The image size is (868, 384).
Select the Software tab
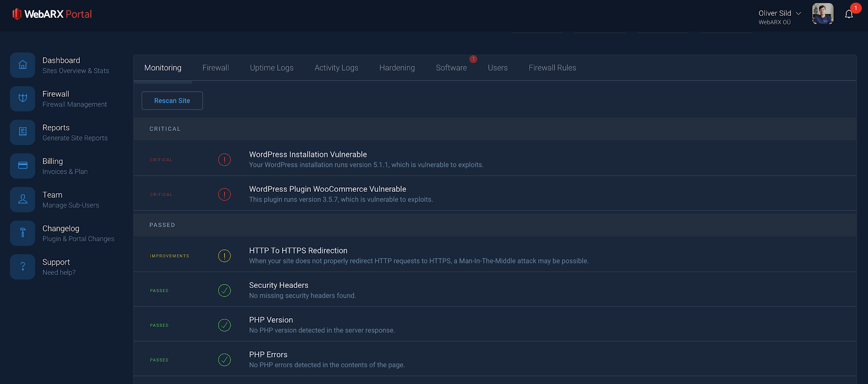[x=451, y=68]
